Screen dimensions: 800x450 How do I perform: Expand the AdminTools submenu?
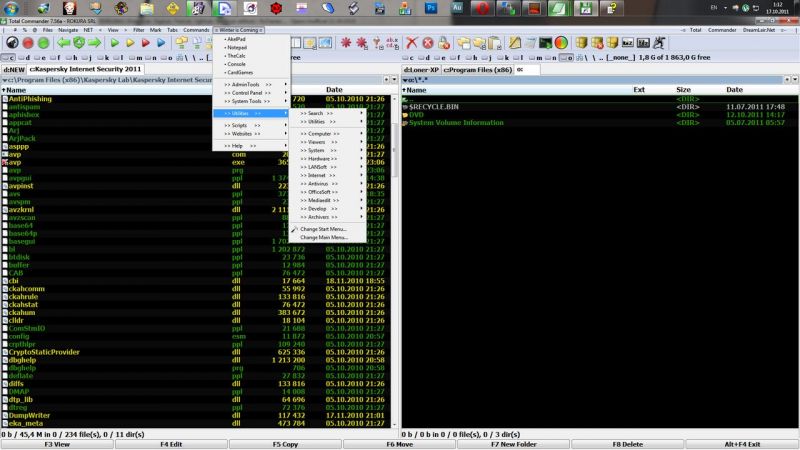pyautogui.click(x=248, y=85)
